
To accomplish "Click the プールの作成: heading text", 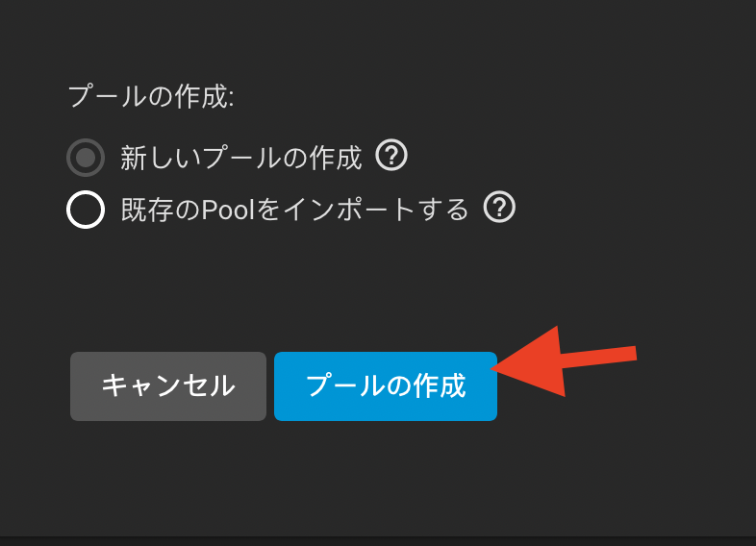I will 151,96.
